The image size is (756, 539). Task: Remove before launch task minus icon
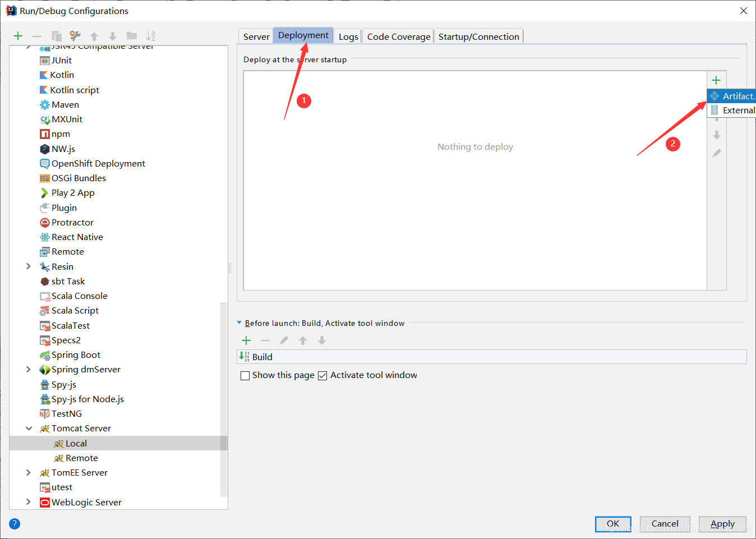[265, 340]
